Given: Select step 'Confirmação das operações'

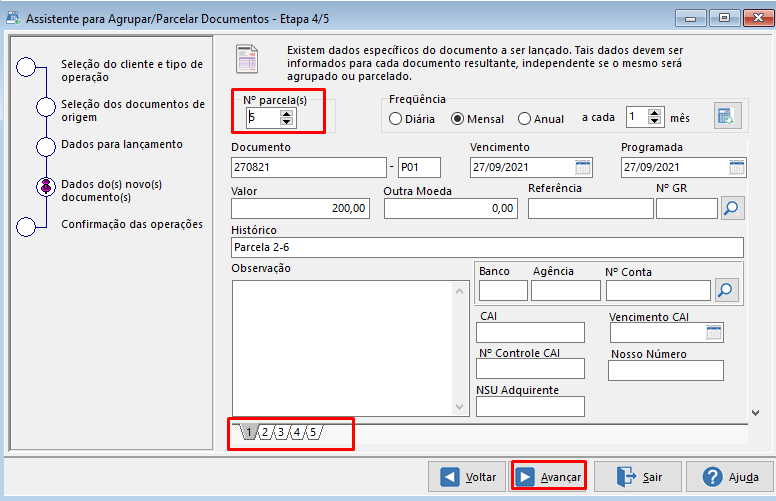Looking at the screenshot, I should [x=132, y=224].
